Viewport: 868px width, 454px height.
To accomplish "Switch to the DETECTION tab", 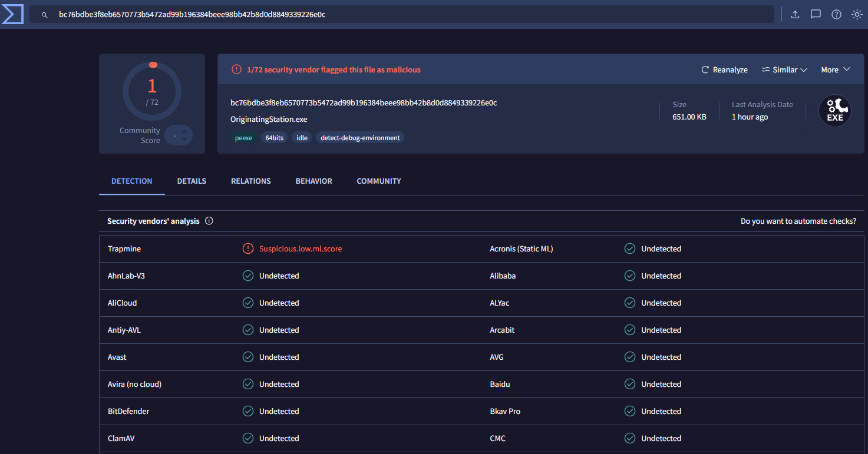I will (x=132, y=181).
